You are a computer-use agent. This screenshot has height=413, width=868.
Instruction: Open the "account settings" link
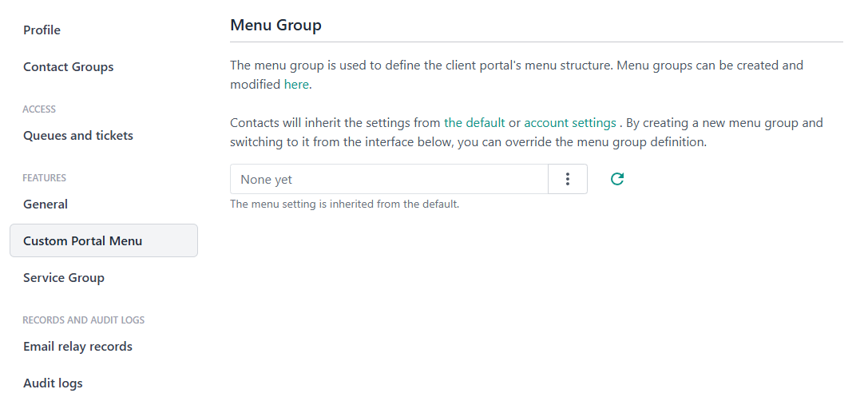click(569, 123)
